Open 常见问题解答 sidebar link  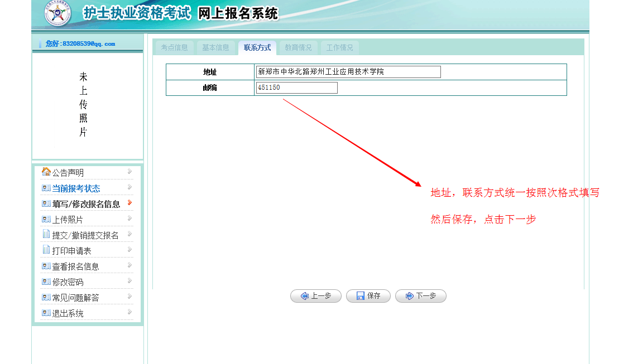[75, 298]
